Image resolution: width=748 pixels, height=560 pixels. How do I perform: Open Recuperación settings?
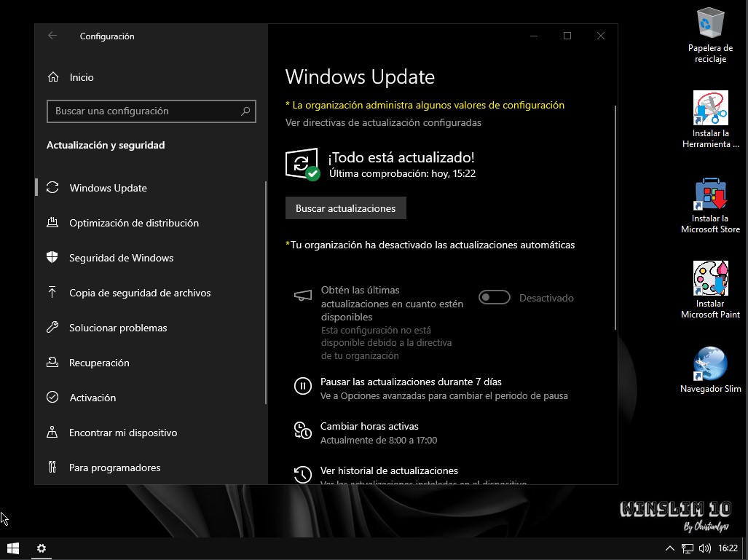pyautogui.click(x=99, y=363)
